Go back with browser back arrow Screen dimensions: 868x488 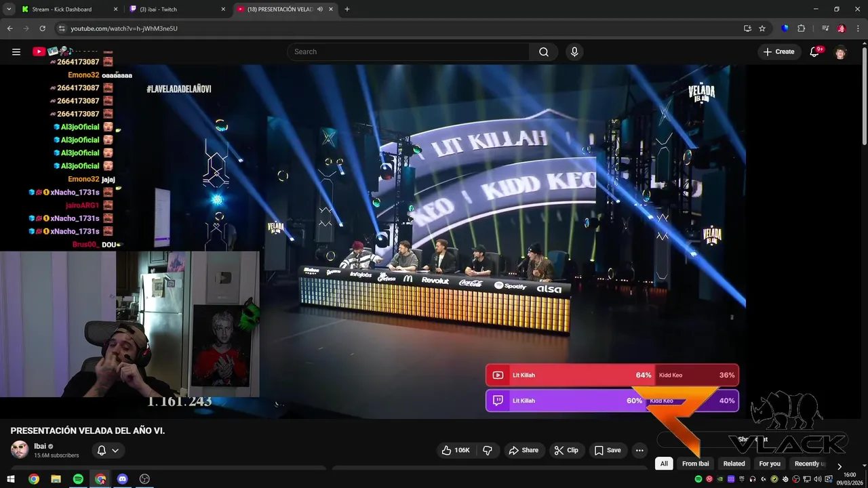[10, 28]
